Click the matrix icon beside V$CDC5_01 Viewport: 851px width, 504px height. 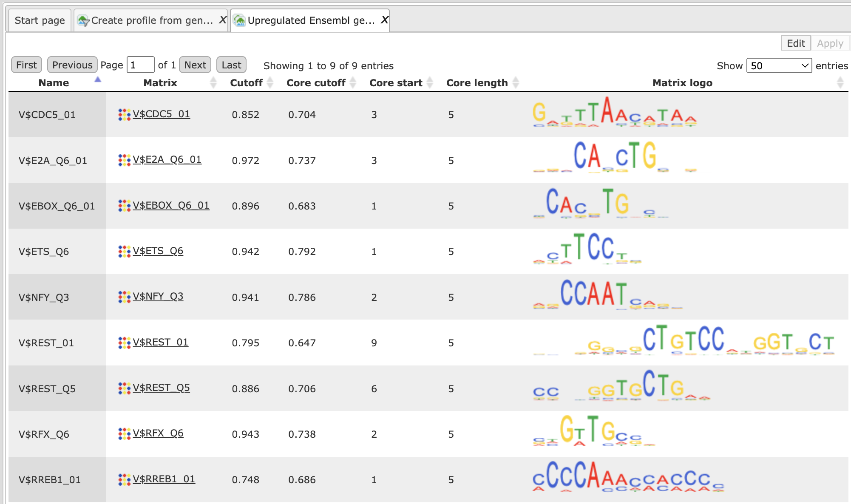124,114
